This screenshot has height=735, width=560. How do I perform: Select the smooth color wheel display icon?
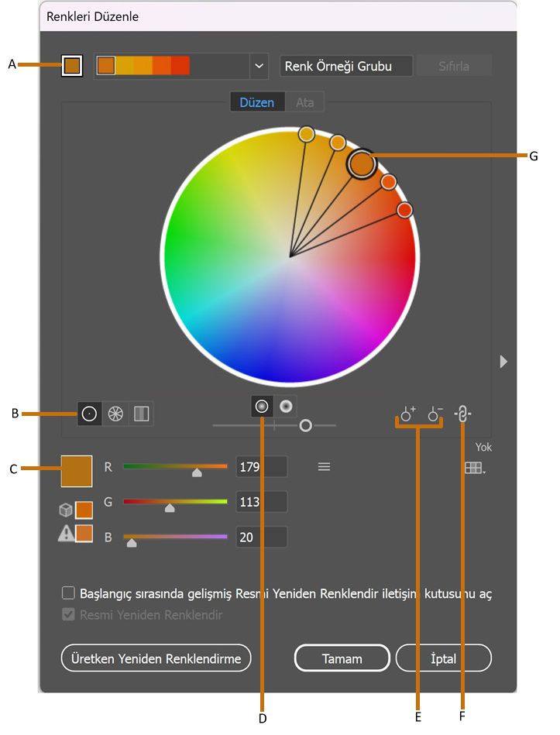[x=90, y=414]
